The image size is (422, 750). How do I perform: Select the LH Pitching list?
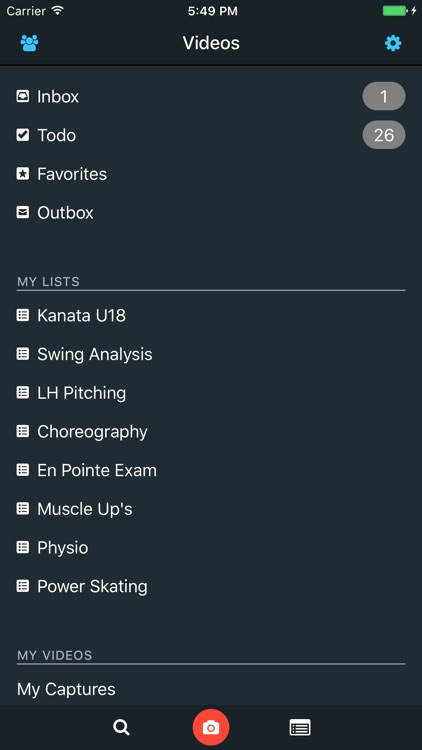[211, 393]
